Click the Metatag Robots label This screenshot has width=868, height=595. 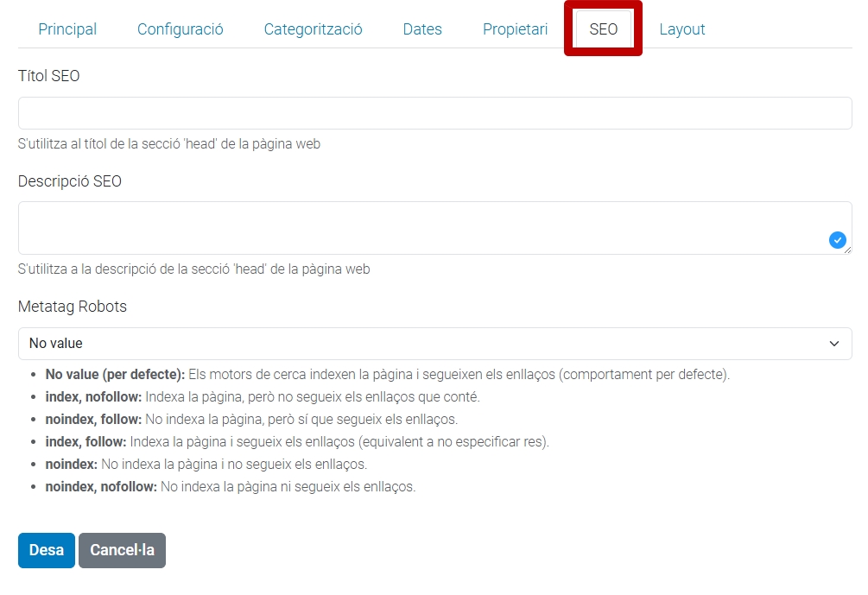(x=72, y=307)
